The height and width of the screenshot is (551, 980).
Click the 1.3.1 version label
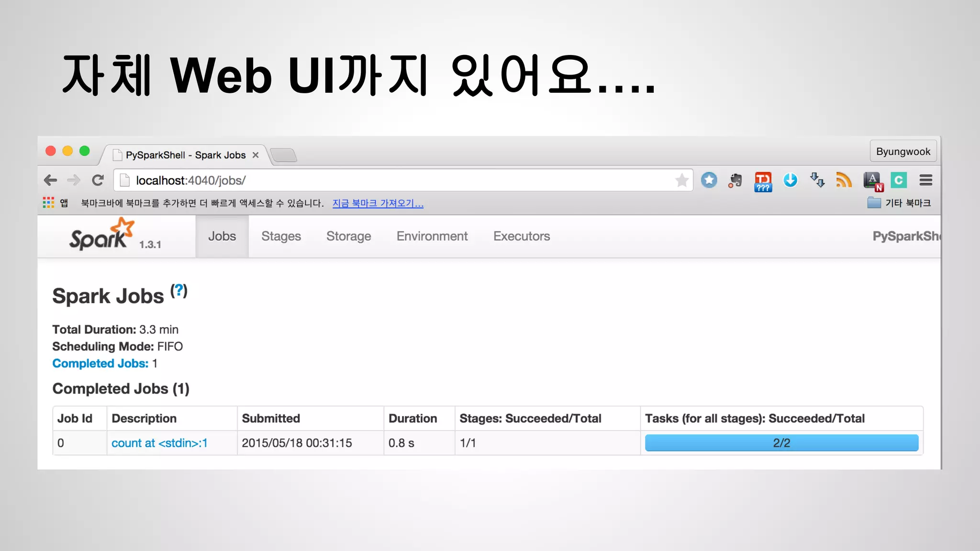click(x=150, y=244)
